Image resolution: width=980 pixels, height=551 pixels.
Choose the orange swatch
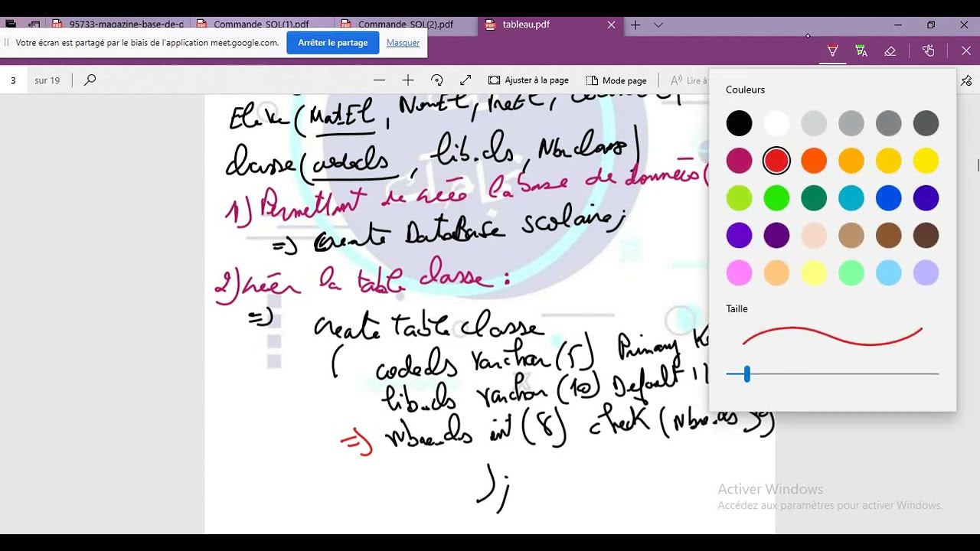pyautogui.click(x=814, y=161)
